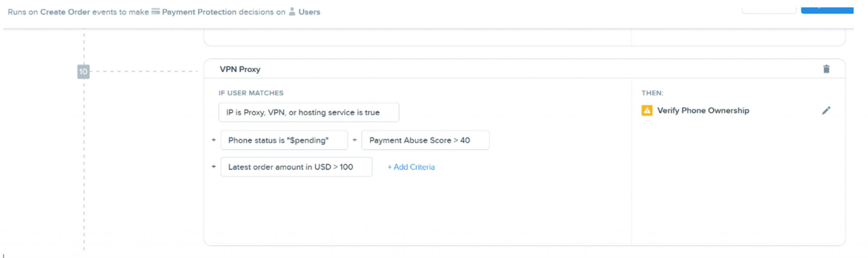Click the Payment Protection label in header
The width and height of the screenshot is (868, 258).
click(x=199, y=12)
